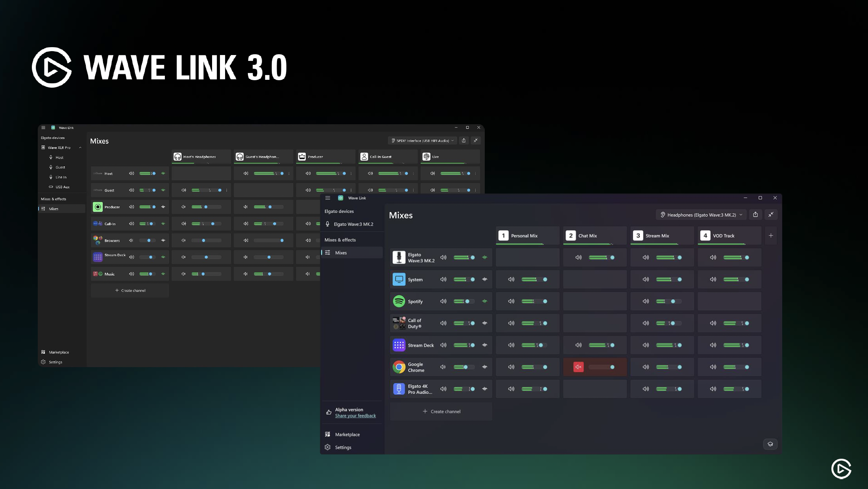868x489 pixels.
Task: Collapse the Wave XLR Pro device tree
Action: pyautogui.click(x=80, y=147)
